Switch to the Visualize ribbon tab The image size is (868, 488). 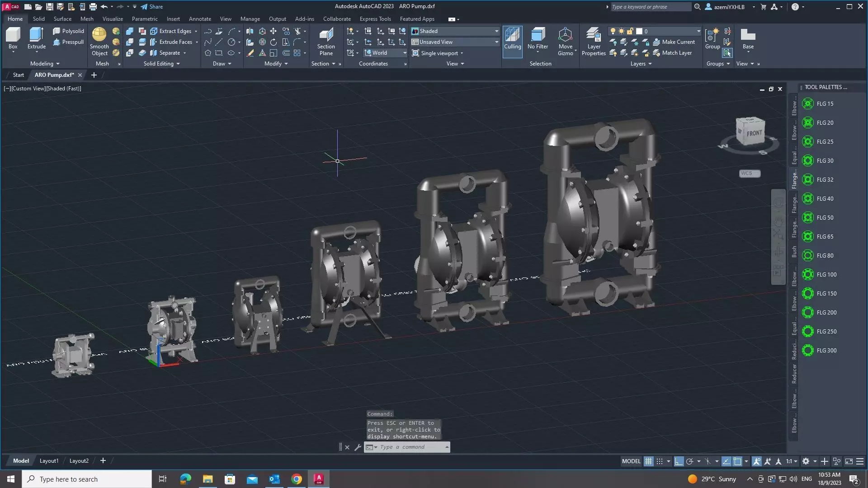(x=113, y=19)
